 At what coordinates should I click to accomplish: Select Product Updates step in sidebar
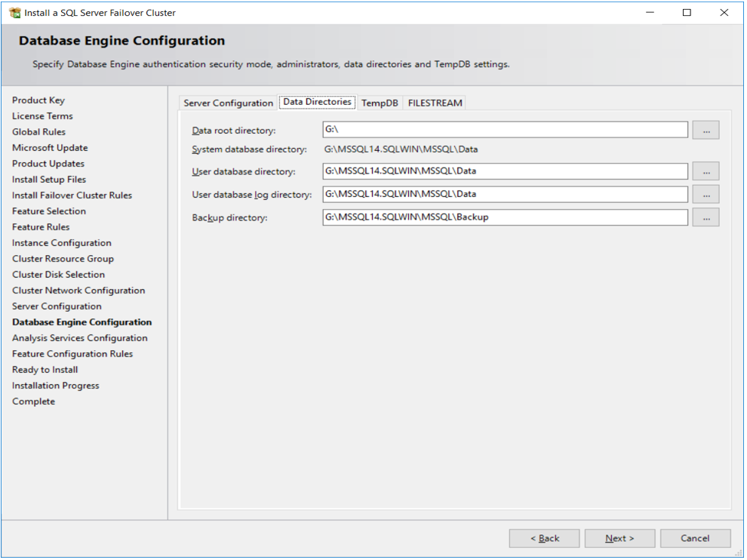48,164
